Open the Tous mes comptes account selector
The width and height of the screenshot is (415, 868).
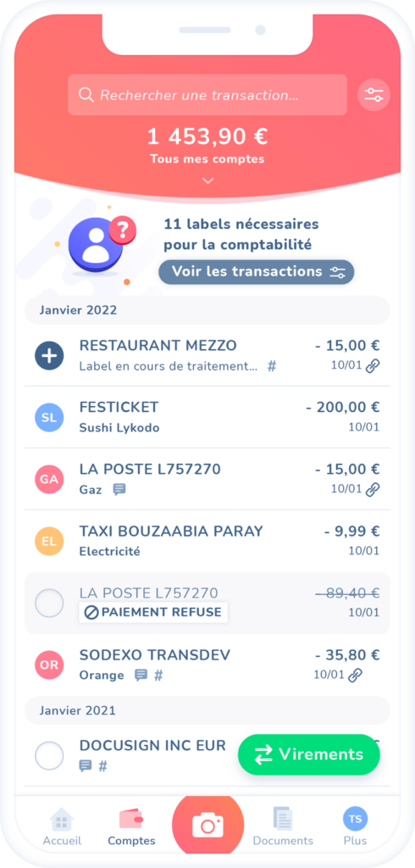coord(207,159)
